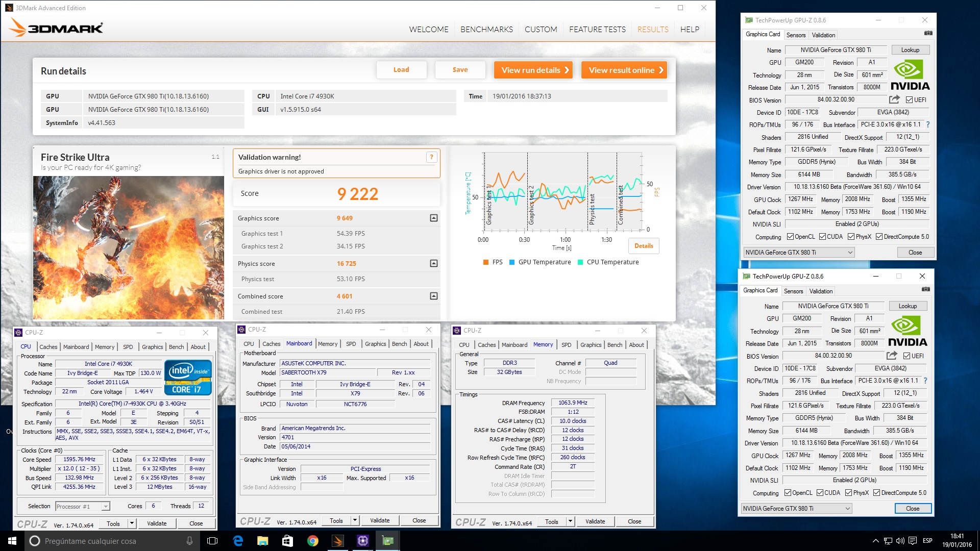Viewport: 980px width, 551px height.
Task: Toggle PhysX checkbox in lower GPU-Z
Action: coord(848,493)
